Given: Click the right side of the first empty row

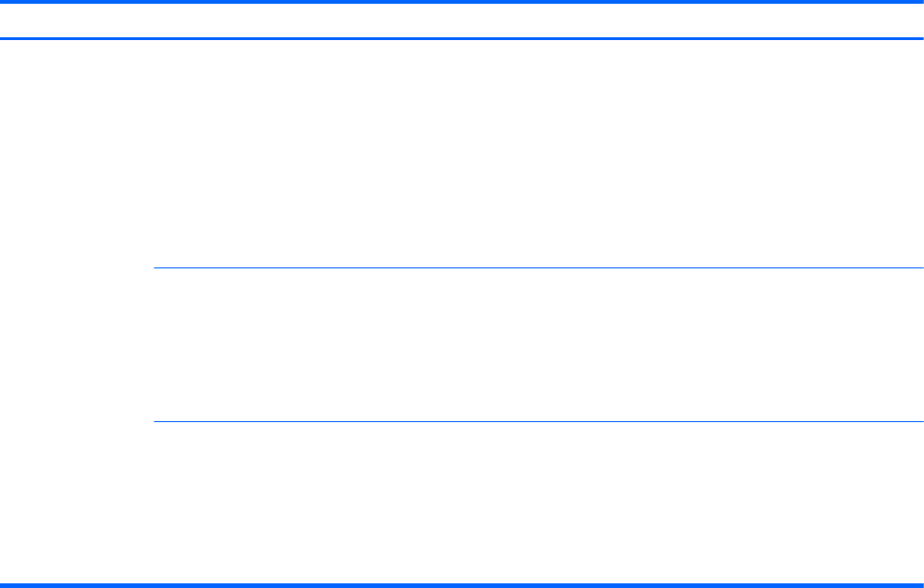Looking at the screenshot, I should pos(838,154).
